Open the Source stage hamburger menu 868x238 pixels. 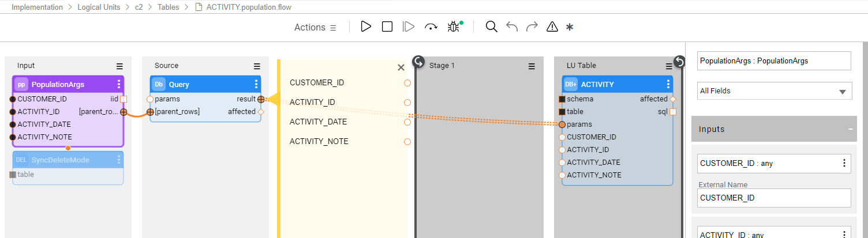click(x=257, y=66)
